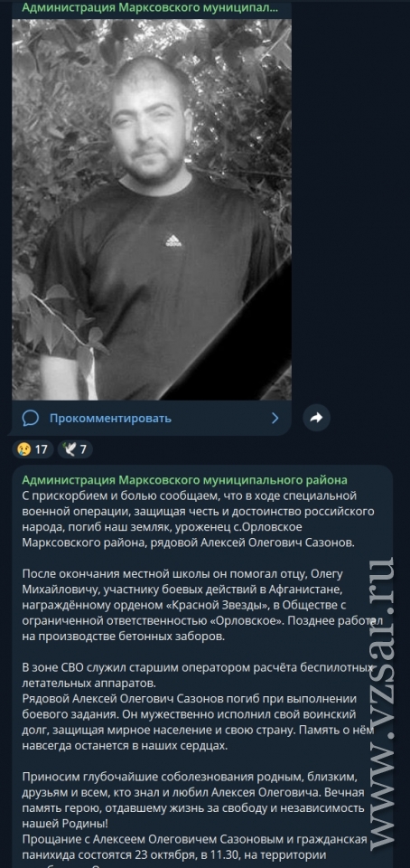
Task: Toggle the crying face reaction
Action: click(33, 449)
